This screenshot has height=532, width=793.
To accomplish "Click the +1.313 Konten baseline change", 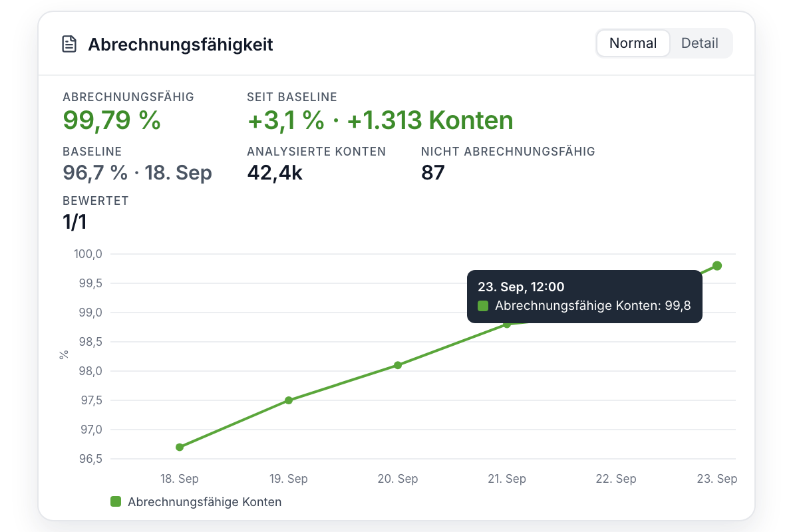I will click(430, 120).
